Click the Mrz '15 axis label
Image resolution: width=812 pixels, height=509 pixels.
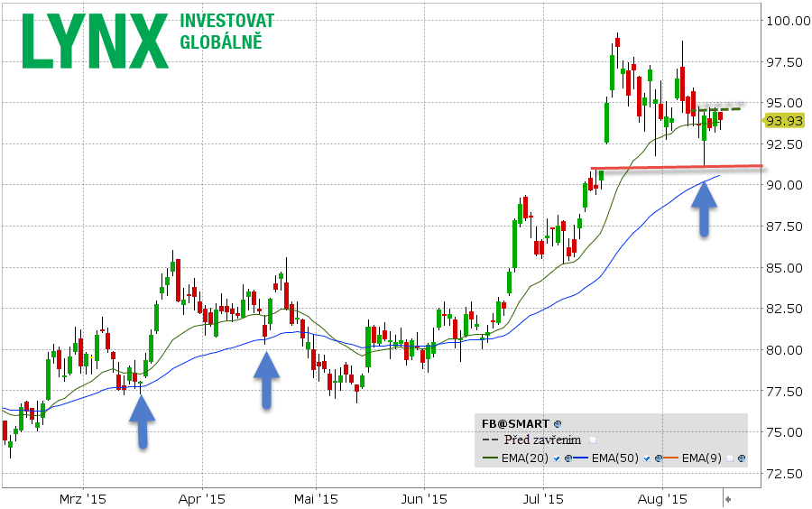83,499
